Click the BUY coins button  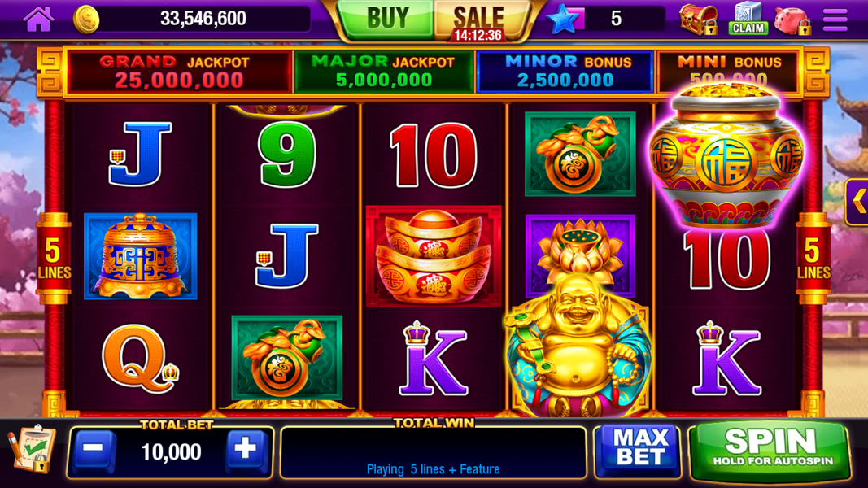pos(386,18)
